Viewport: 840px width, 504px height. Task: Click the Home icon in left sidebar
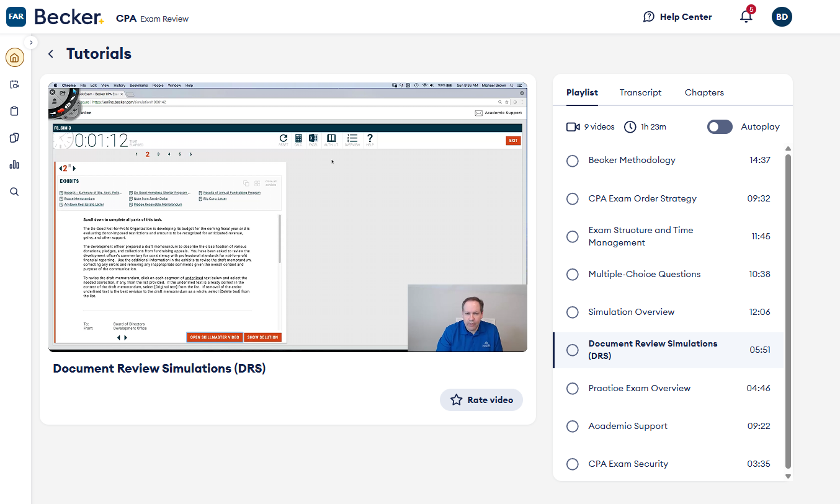[15, 58]
